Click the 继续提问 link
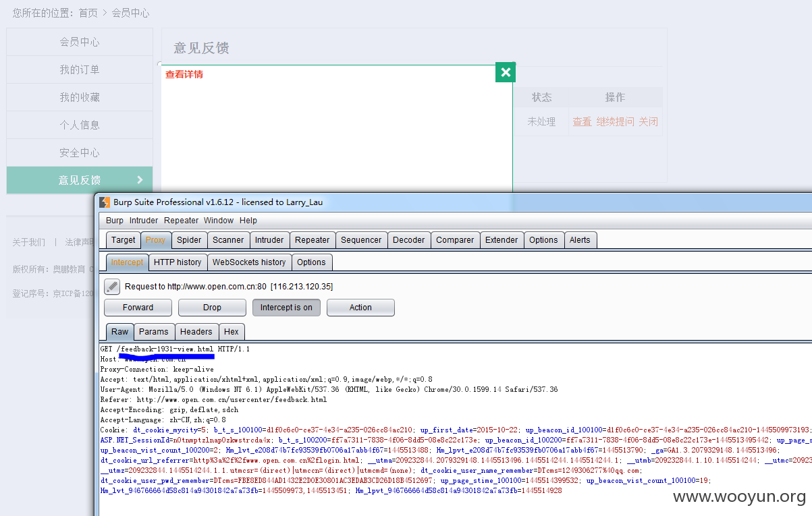Screen dimensions: 812x516 click(615, 122)
